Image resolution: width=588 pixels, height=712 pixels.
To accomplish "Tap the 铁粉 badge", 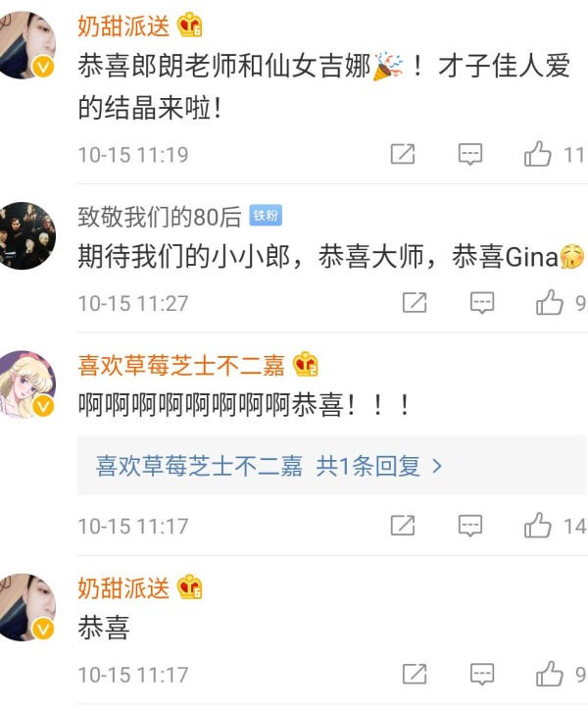I will click(x=266, y=215).
